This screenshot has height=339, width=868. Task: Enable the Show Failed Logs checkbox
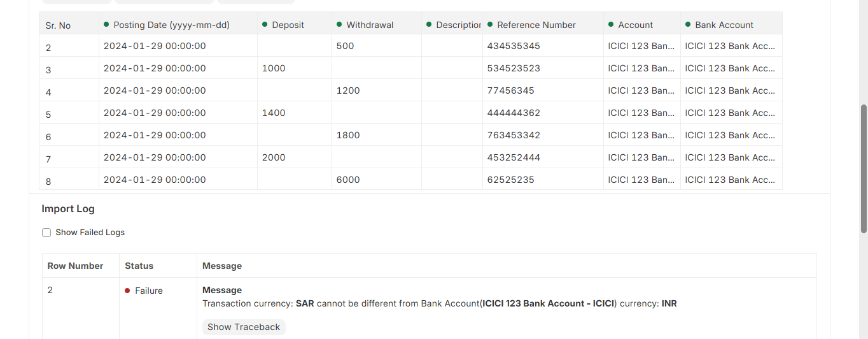46,233
